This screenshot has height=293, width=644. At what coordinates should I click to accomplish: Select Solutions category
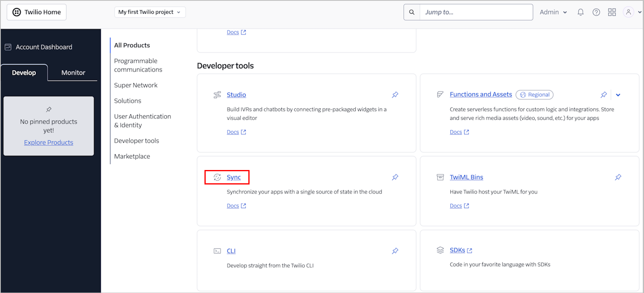click(x=128, y=101)
